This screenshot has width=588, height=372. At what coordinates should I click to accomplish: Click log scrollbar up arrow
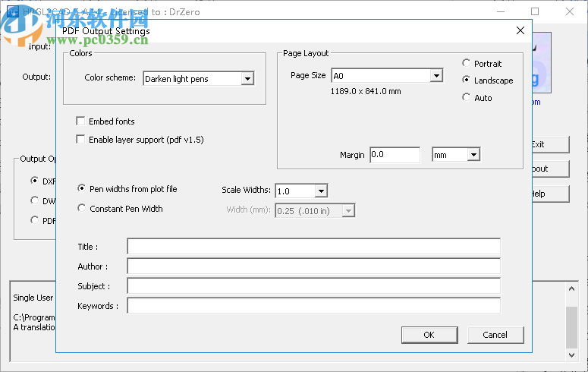[x=571, y=288]
